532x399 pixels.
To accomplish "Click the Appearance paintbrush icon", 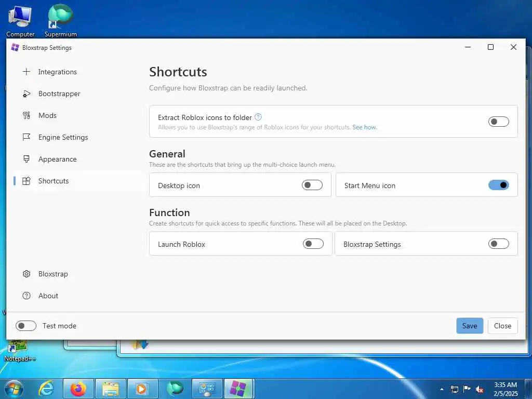I will coord(26,159).
